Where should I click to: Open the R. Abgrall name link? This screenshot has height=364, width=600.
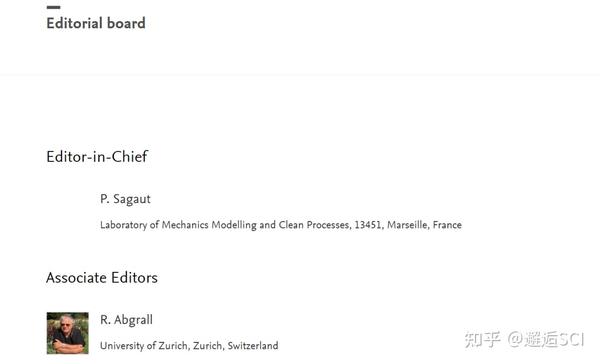pyautogui.click(x=126, y=320)
